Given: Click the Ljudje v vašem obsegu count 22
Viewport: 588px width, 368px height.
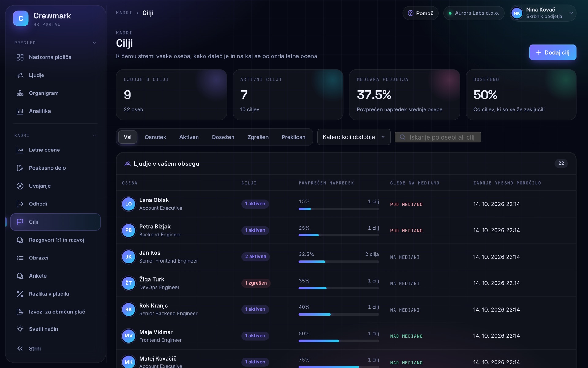Looking at the screenshot, I should point(561,163).
